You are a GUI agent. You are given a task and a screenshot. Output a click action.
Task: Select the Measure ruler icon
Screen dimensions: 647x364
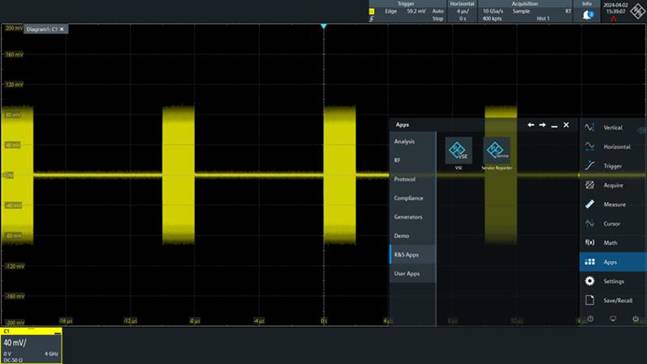point(590,204)
